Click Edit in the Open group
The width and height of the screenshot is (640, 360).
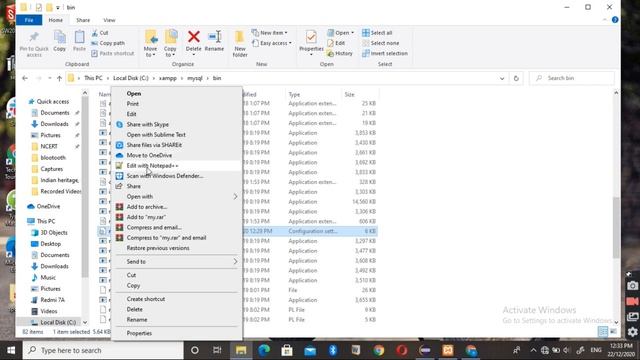pyautogui.click(x=336, y=43)
